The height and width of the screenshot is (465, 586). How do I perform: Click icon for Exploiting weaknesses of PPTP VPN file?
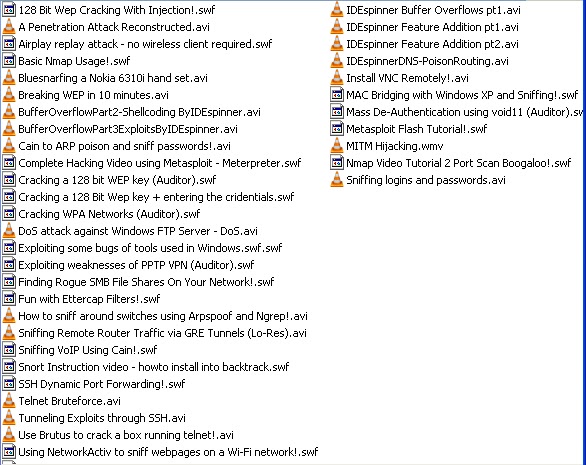coord(9,265)
